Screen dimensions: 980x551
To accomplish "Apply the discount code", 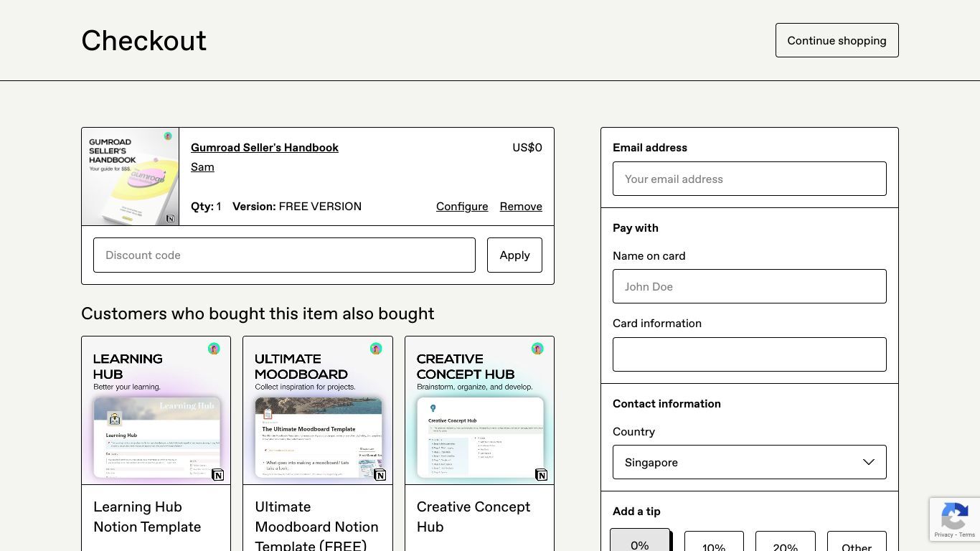I will coord(514,255).
